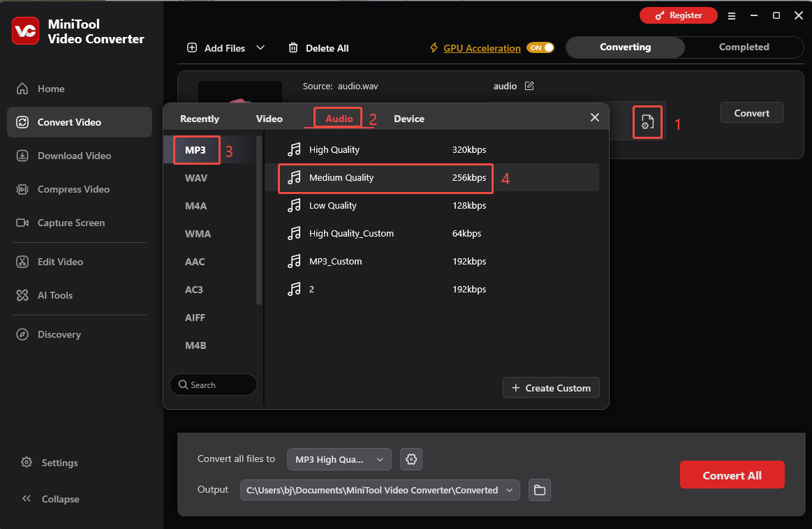The image size is (812, 529).
Task: Click the Convert All button
Action: pyautogui.click(x=732, y=475)
